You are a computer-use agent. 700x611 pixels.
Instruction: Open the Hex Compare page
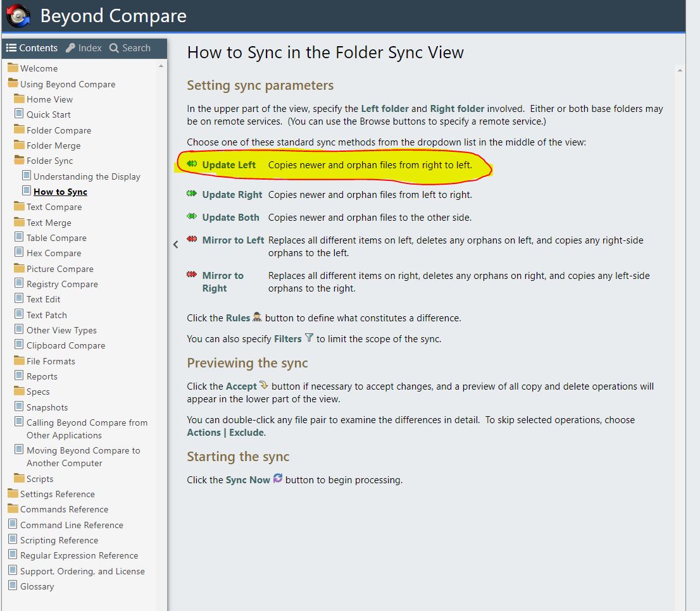click(47, 253)
